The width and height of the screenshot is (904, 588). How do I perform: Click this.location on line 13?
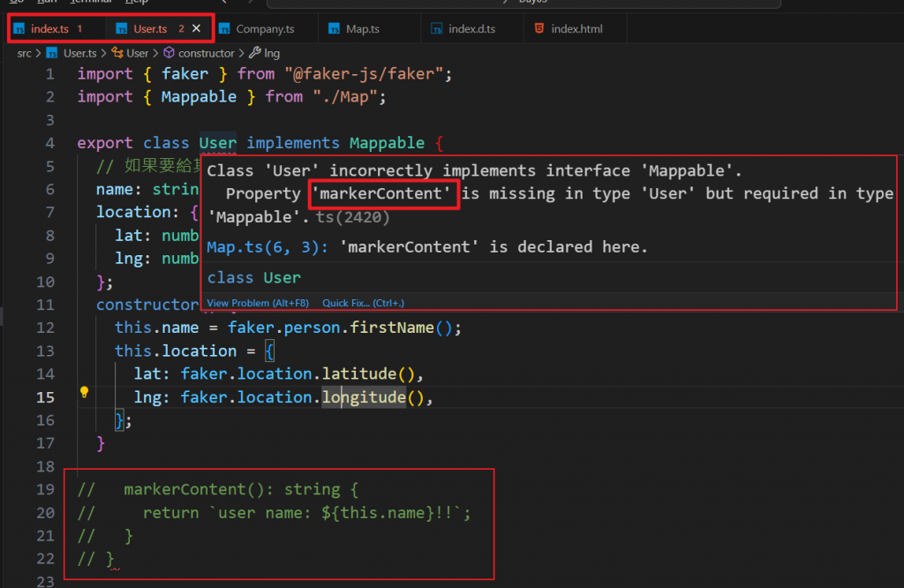[176, 351]
